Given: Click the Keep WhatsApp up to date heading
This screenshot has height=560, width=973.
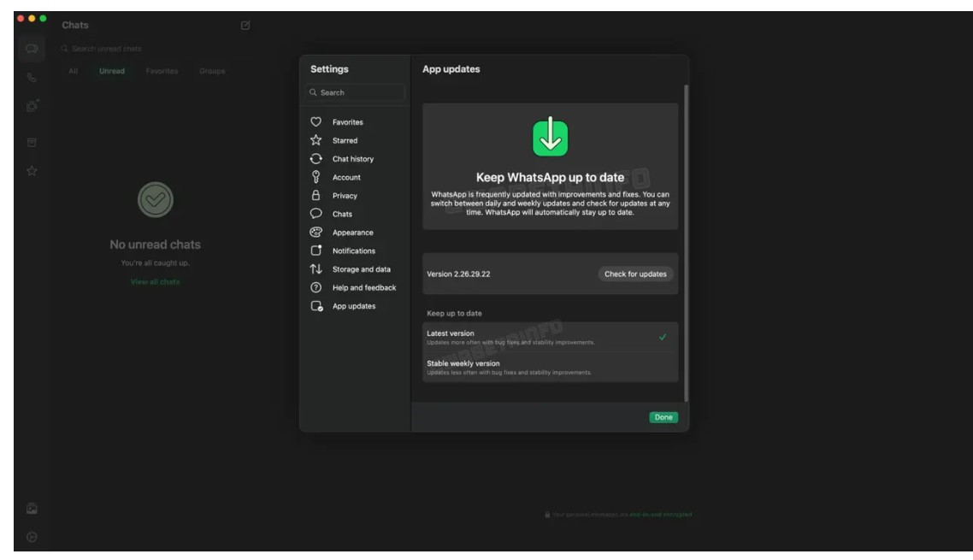Looking at the screenshot, I should 550,178.
